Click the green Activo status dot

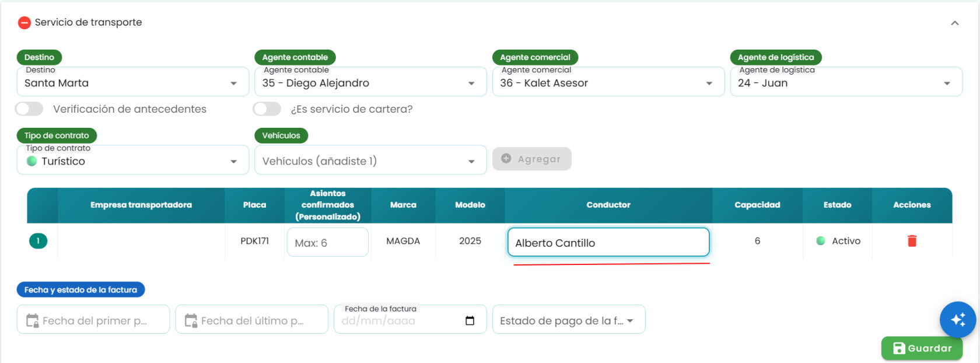[821, 241]
